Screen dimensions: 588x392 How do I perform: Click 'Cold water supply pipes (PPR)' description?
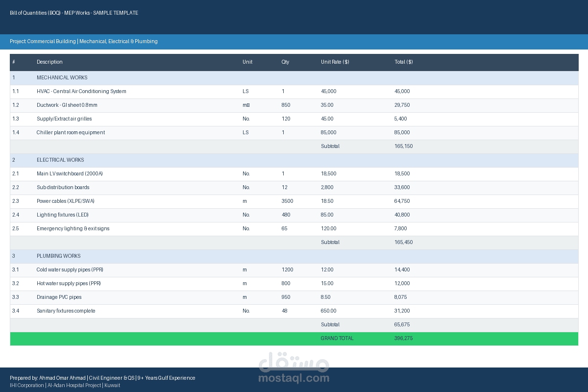70,270
